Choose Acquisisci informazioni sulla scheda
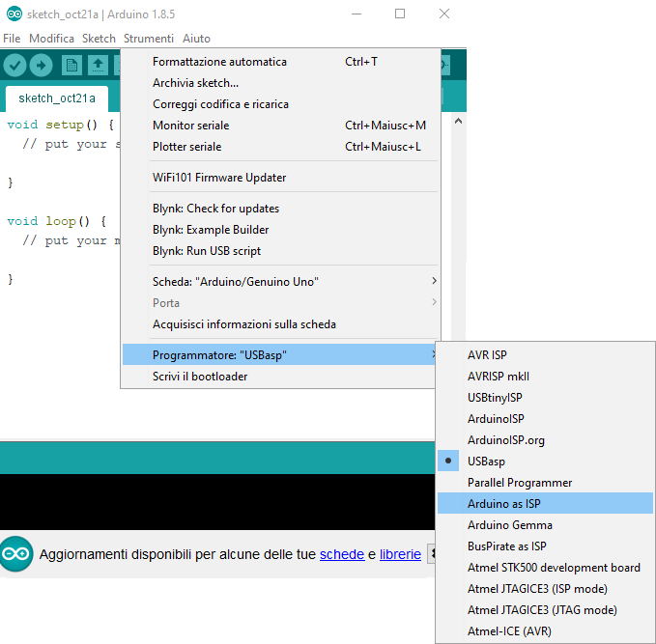Image resolution: width=656 pixels, height=644 pixels. (280, 324)
